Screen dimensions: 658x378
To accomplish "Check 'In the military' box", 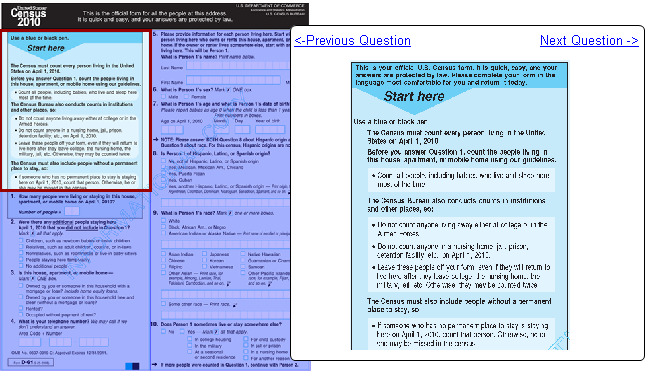I will coord(190,346).
